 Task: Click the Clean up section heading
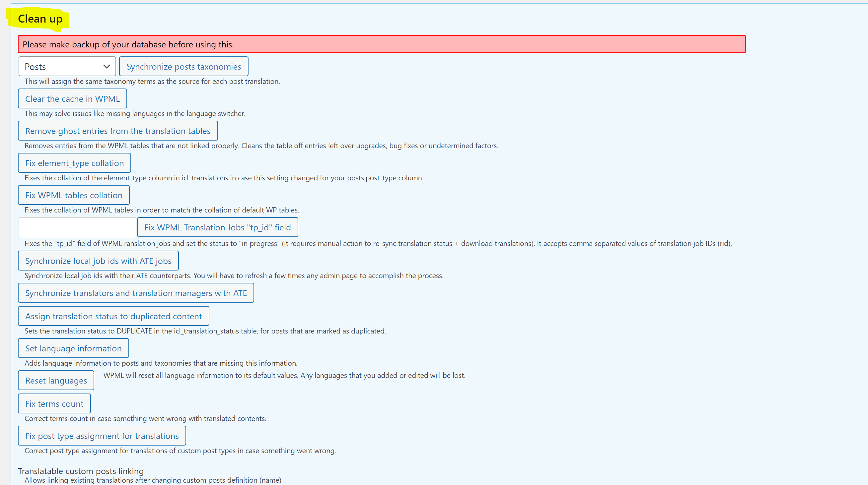40,19
